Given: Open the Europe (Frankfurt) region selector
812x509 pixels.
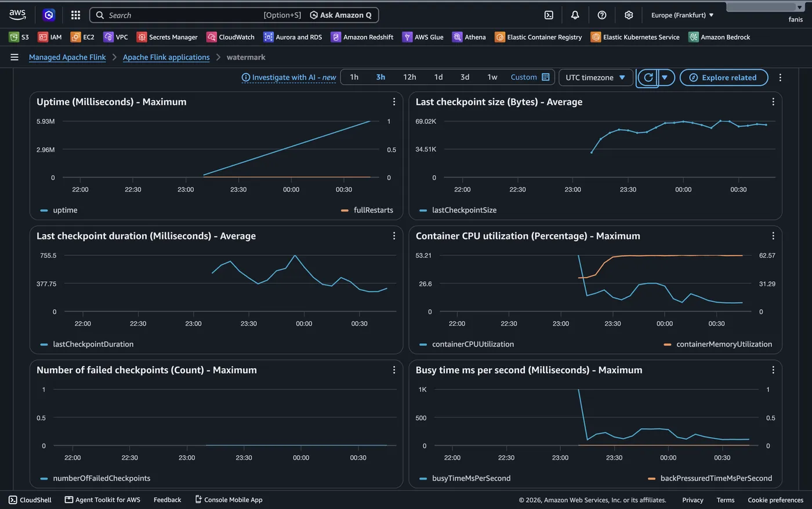Looking at the screenshot, I should [682, 15].
